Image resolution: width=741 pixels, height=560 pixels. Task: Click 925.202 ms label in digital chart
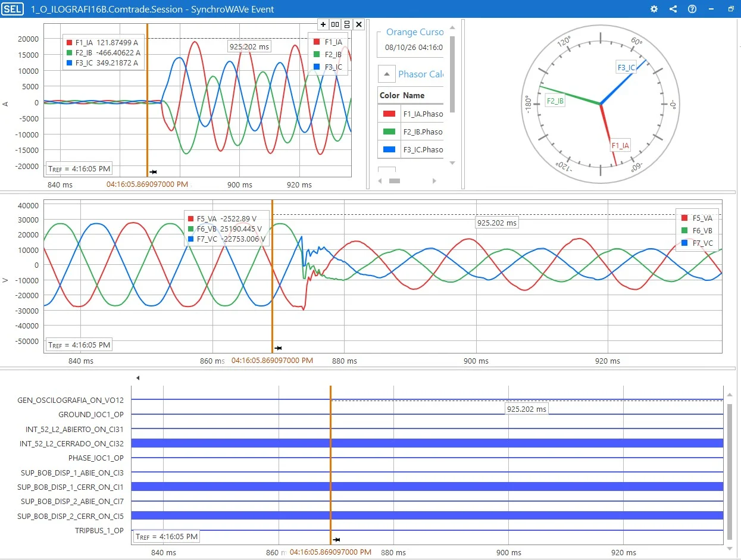pos(526,409)
